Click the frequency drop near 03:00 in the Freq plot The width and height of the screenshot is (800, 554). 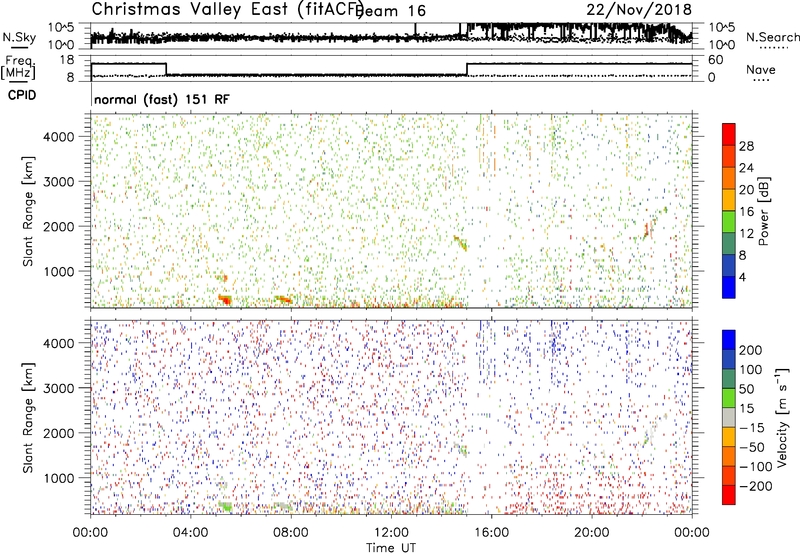(166, 69)
